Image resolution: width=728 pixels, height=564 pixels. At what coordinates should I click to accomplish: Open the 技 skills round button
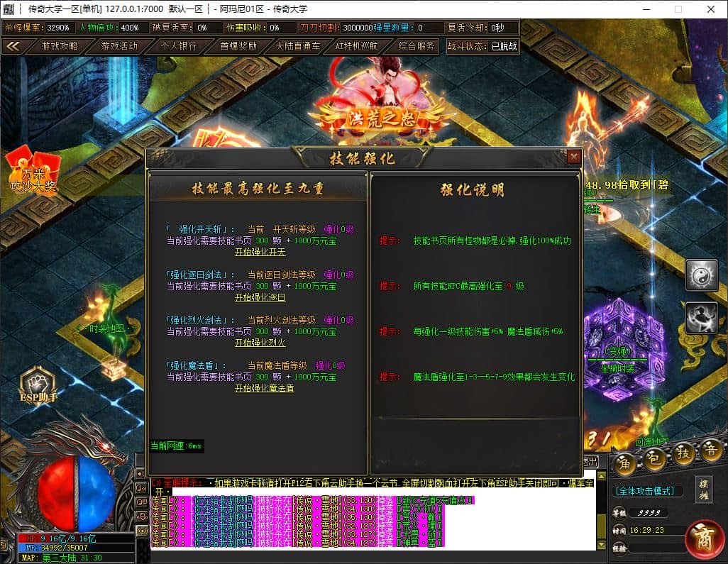click(x=683, y=453)
